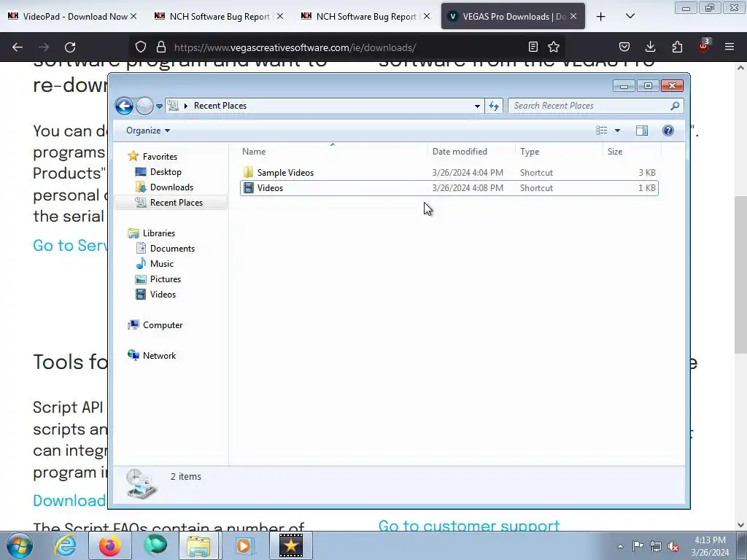Select Network in the navigation pane
This screenshot has width=747, height=560.
pyautogui.click(x=159, y=356)
